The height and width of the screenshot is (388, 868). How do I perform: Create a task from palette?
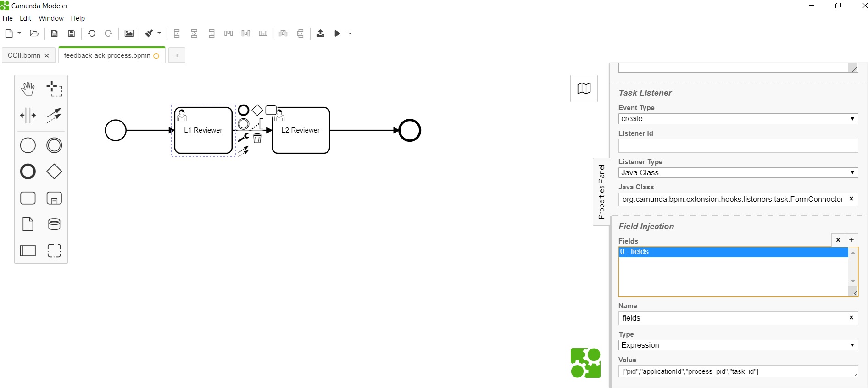tap(28, 198)
